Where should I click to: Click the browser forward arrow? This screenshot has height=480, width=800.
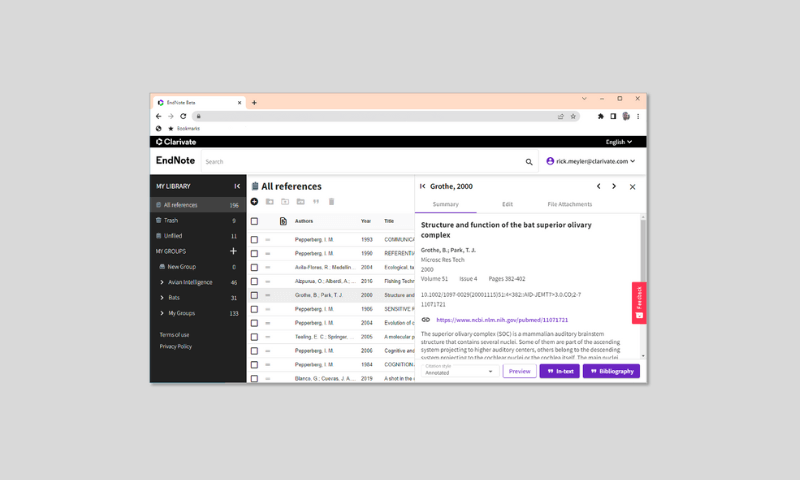point(171,116)
